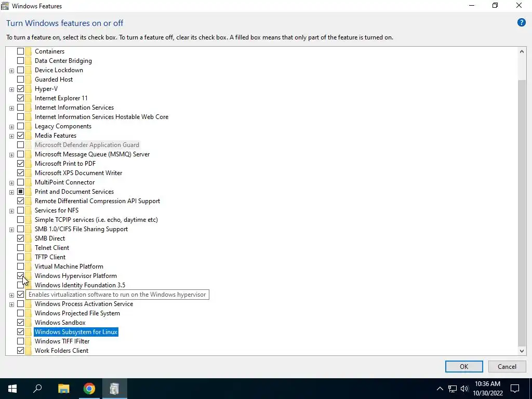This screenshot has height=399, width=532.
Task: Click the Legacy Components folder icon
Action: [28, 126]
